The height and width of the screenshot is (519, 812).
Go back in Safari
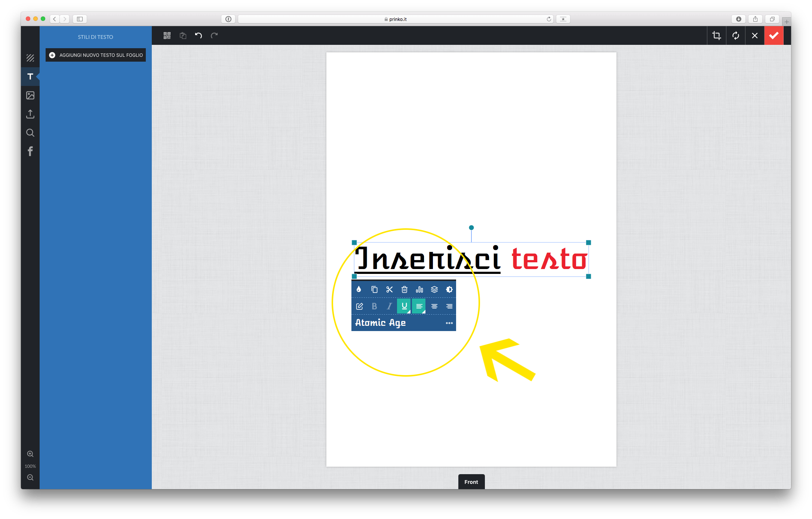[55, 19]
